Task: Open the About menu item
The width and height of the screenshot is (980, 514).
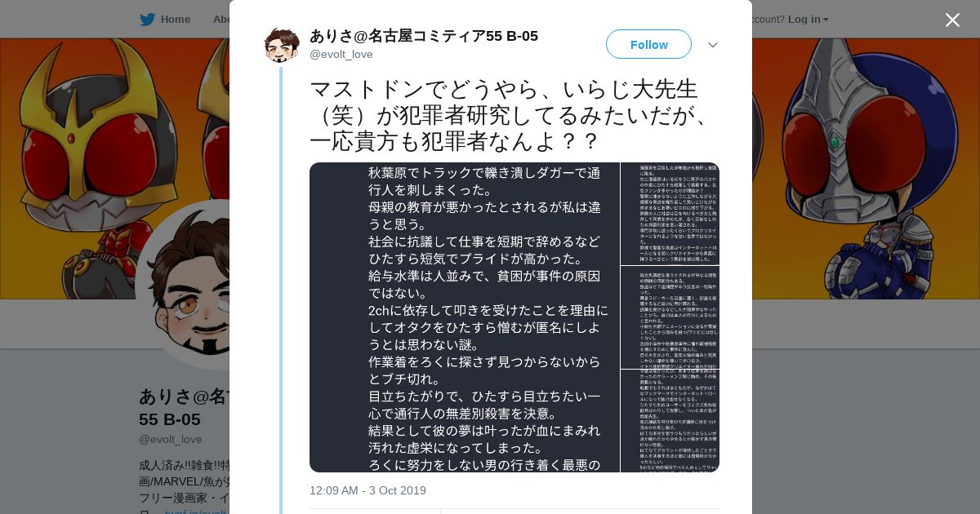Action: coord(221,19)
